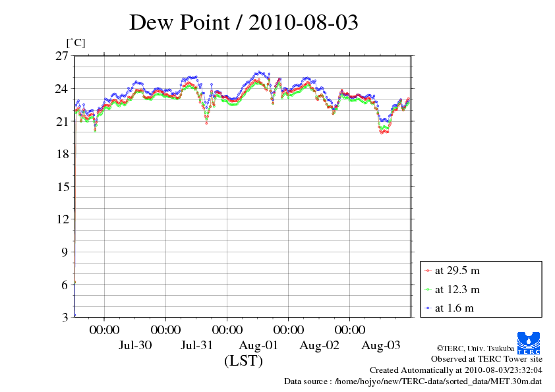Click the 'Jul-30' date label
The height and width of the screenshot is (392, 555).
pos(135,345)
